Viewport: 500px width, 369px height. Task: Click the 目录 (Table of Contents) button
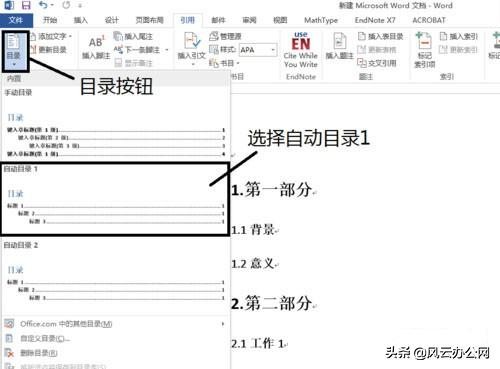14,50
